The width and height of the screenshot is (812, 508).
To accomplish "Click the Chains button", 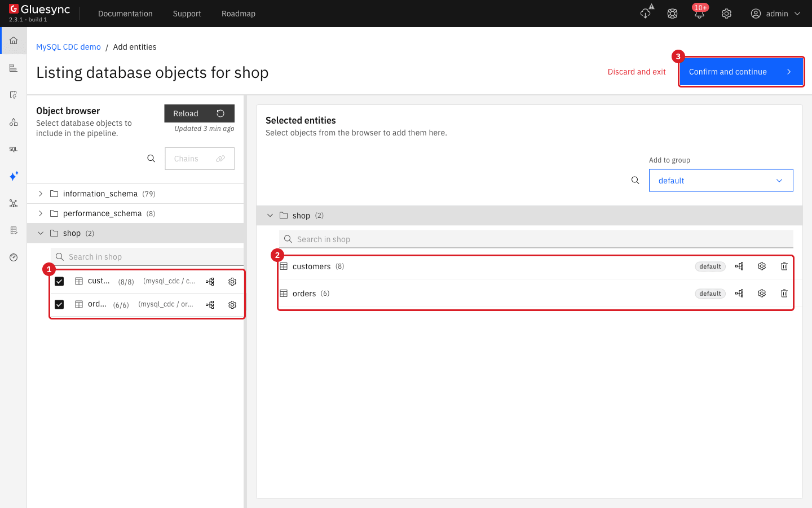I will pyautogui.click(x=200, y=159).
